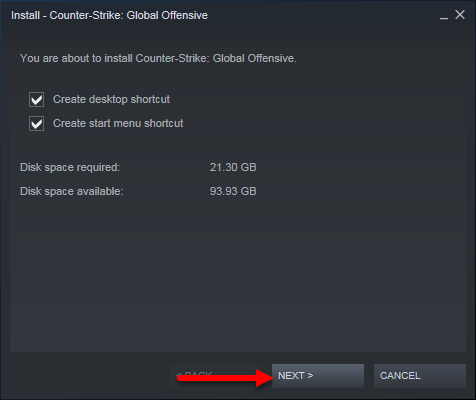Click the NEXT > button
Screen dimensions: 476x400
[x=318, y=376]
